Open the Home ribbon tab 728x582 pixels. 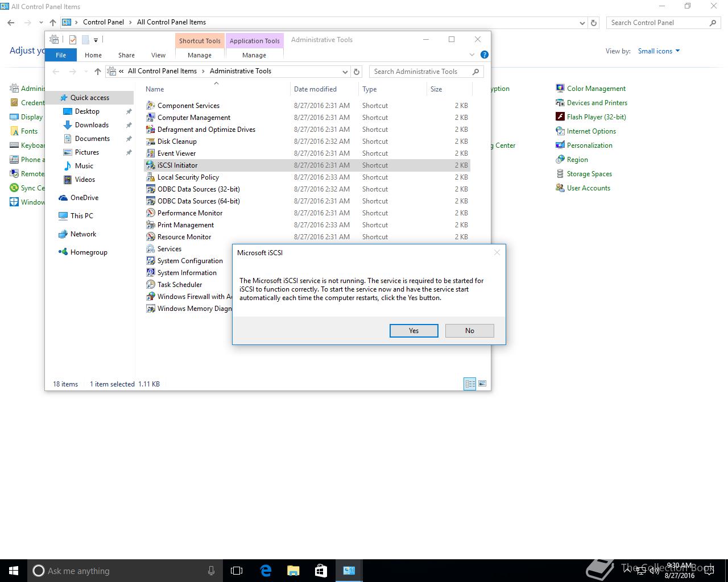coord(93,55)
